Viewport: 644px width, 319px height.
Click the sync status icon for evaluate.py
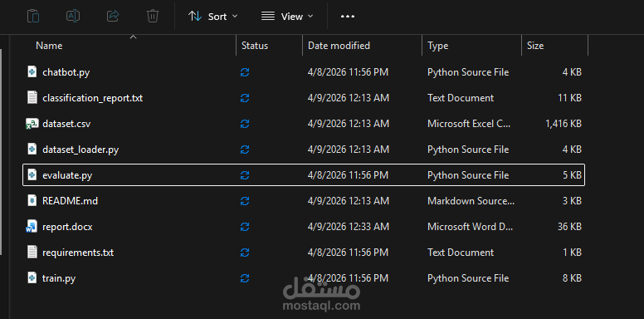tap(245, 175)
